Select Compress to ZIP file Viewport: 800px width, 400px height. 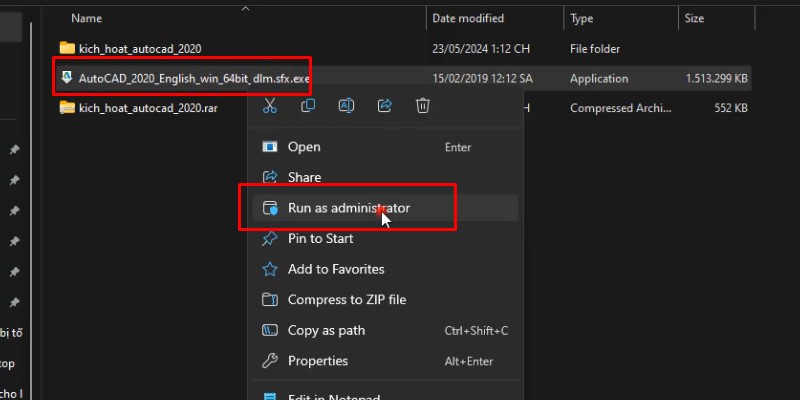point(346,300)
